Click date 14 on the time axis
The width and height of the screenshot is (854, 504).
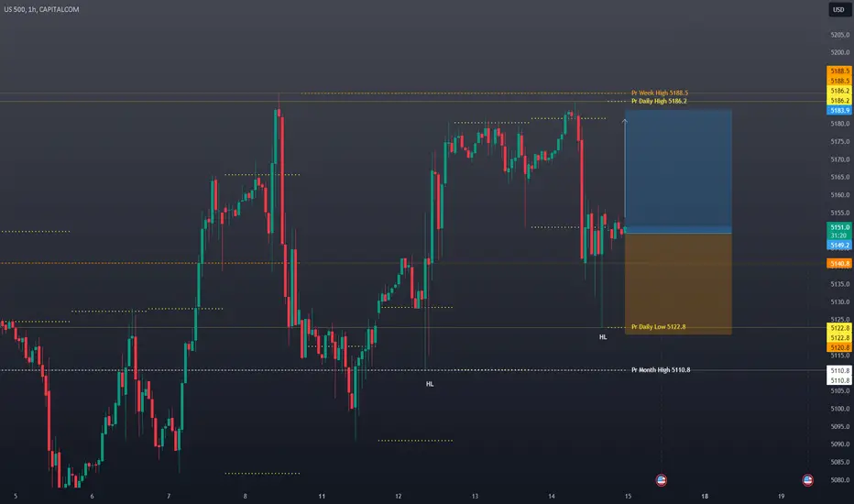pyautogui.click(x=552, y=497)
